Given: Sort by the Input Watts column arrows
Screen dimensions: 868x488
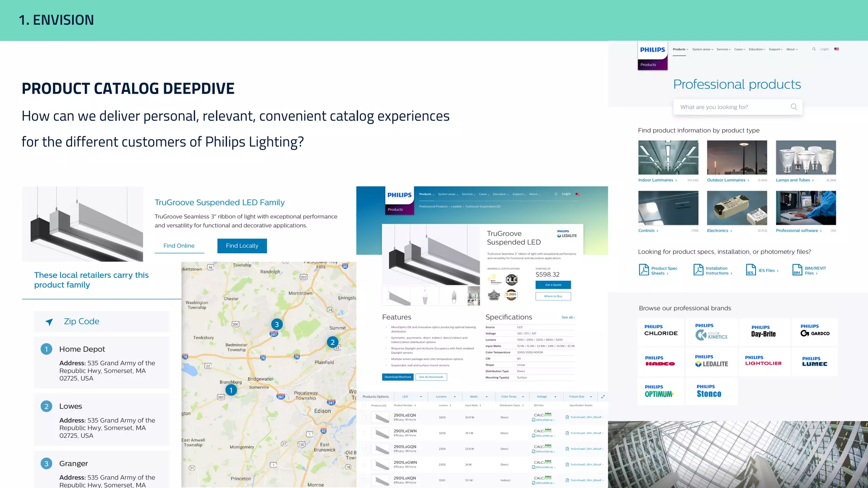Looking at the screenshot, I should point(480,405).
